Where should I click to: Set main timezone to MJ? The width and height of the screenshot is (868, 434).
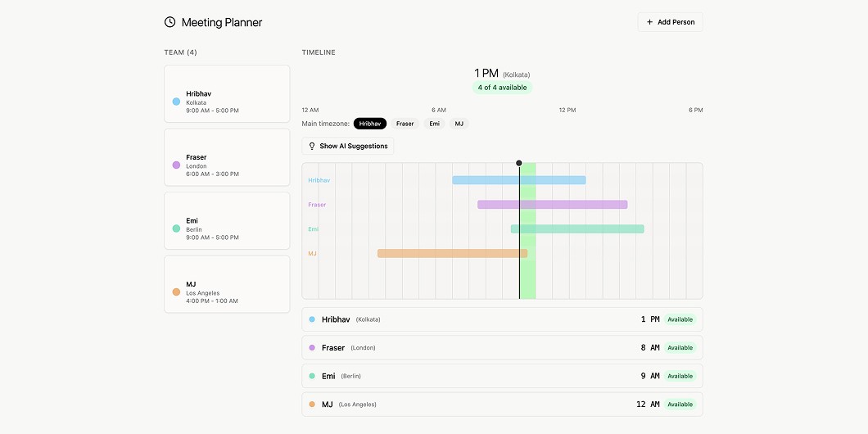[459, 124]
